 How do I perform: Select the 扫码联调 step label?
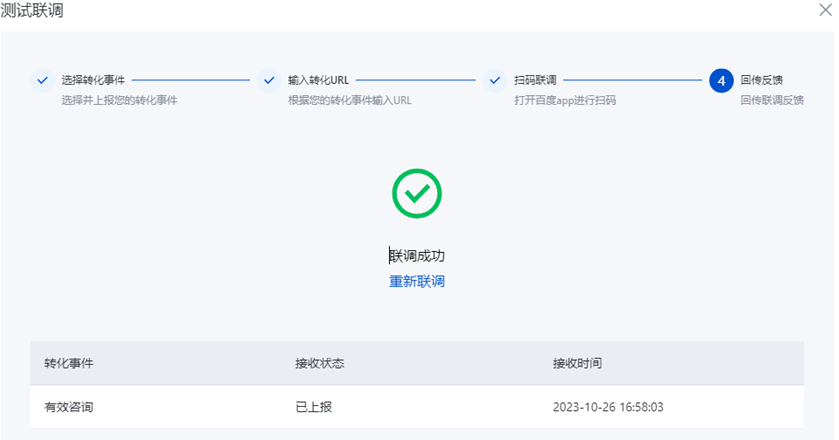point(535,80)
